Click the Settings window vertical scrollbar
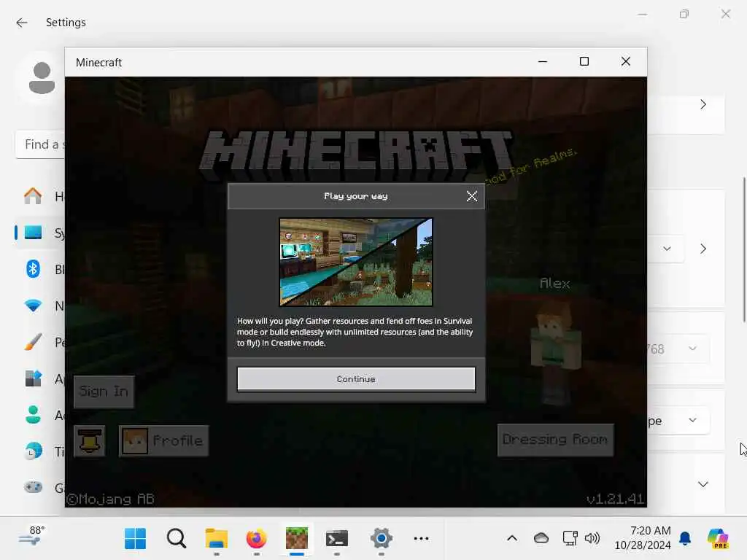Viewport: 747px width, 560px height. [744, 250]
